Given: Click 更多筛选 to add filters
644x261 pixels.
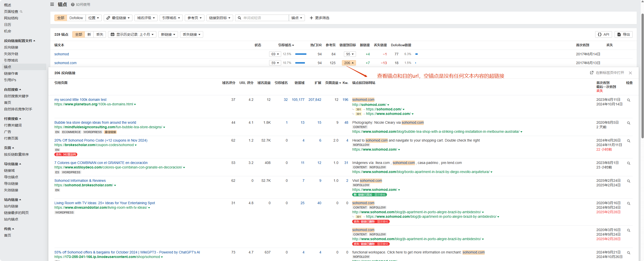Looking at the screenshot, I should click(x=319, y=18).
